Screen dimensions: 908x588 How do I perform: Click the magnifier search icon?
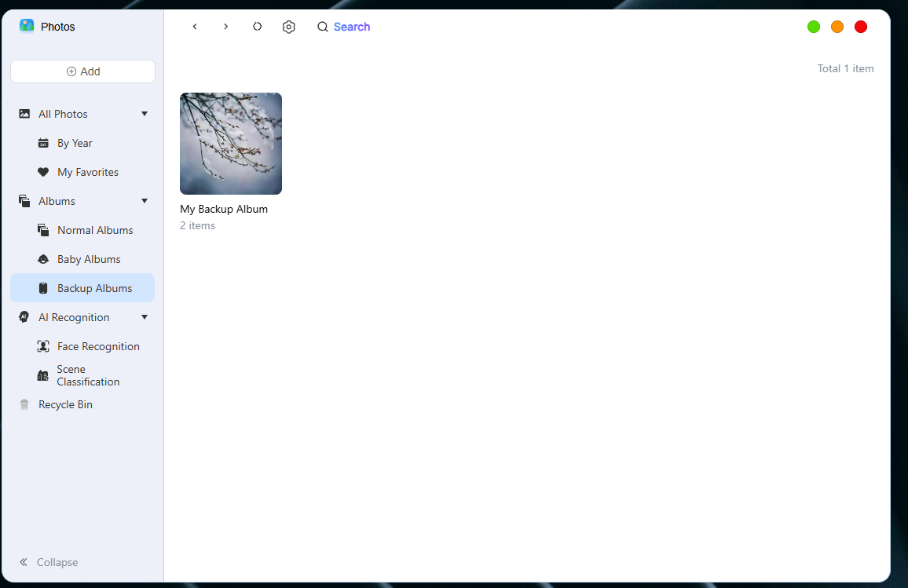pyautogui.click(x=323, y=27)
